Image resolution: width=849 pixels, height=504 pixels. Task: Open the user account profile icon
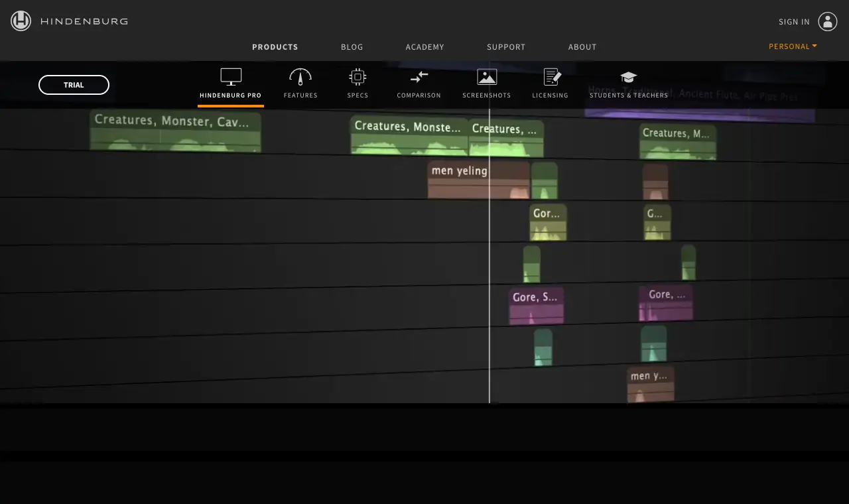(828, 21)
